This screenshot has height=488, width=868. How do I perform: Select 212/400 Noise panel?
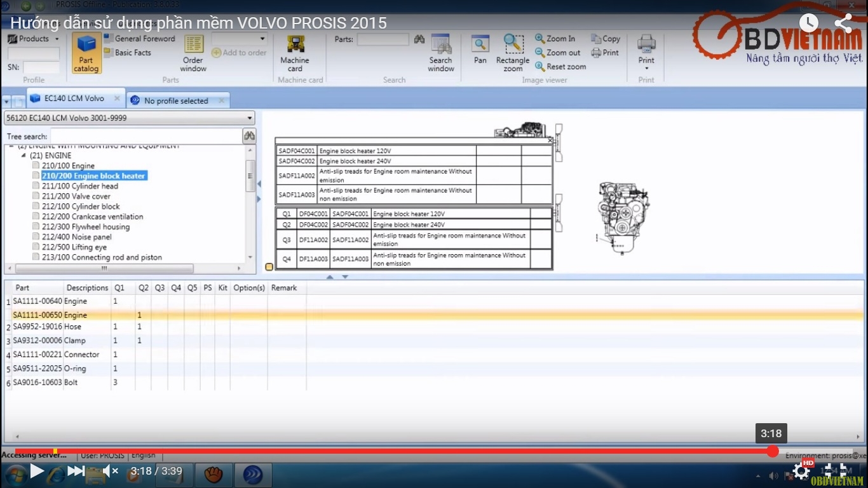pos(77,237)
